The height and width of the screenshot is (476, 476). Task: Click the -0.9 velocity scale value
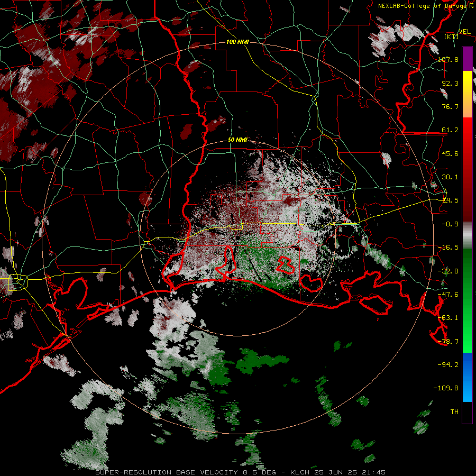pos(450,224)
